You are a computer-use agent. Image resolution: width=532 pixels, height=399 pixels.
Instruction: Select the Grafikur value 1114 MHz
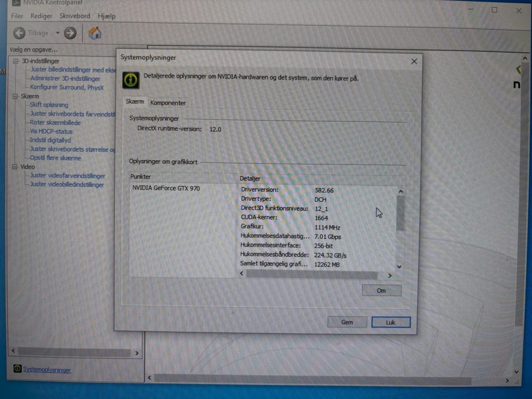pos(327,228)
